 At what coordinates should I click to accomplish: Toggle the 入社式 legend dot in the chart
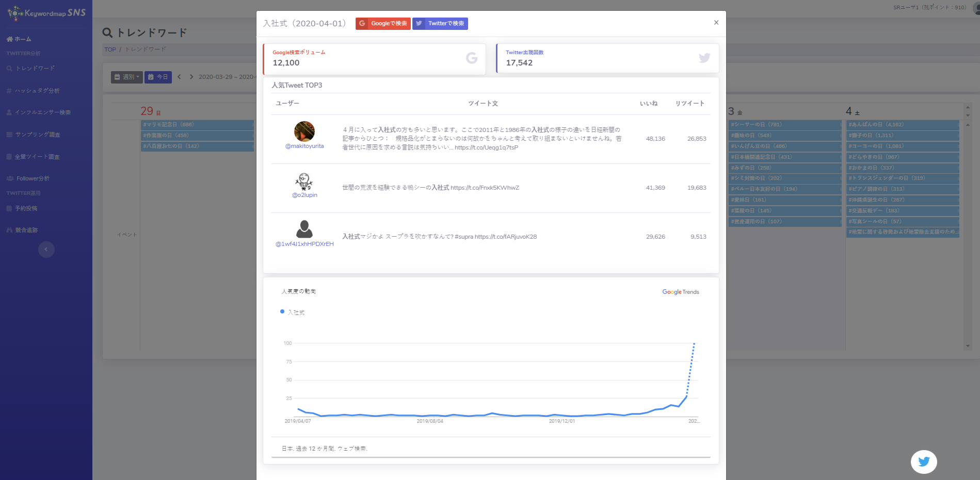pyautogui.click(x=282, y=312)
